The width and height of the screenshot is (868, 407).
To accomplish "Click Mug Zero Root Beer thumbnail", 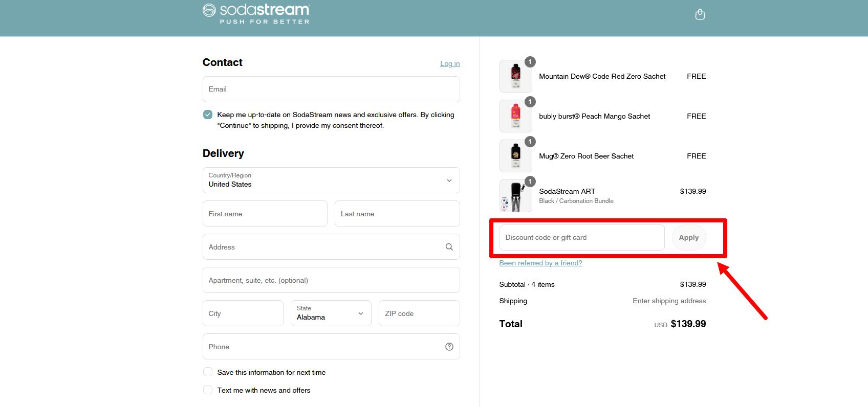I will tap(515, 156).
